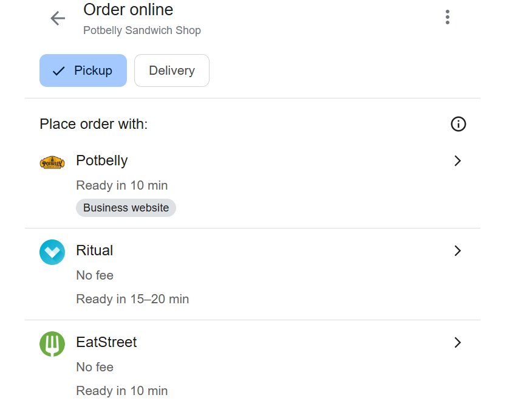Choose Potbelly as the order provider
532x409 pixels.
point(102,161)
